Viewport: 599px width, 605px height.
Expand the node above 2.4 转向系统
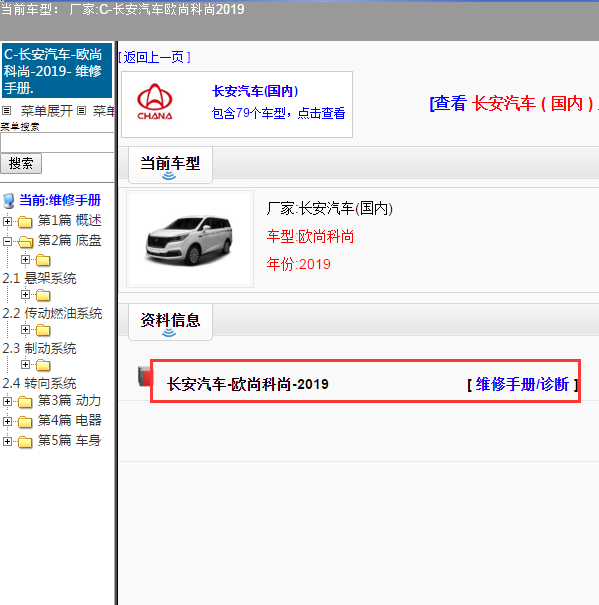(x=25, y=364)
